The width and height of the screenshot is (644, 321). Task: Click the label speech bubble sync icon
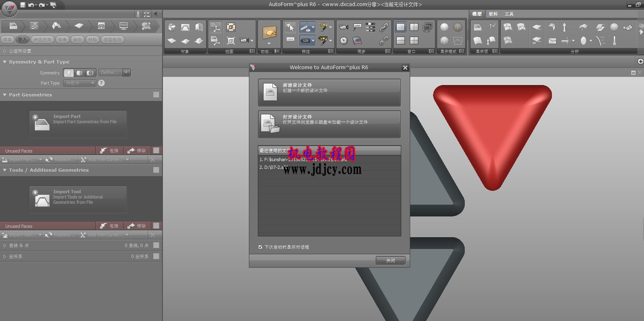pos(357,27)
